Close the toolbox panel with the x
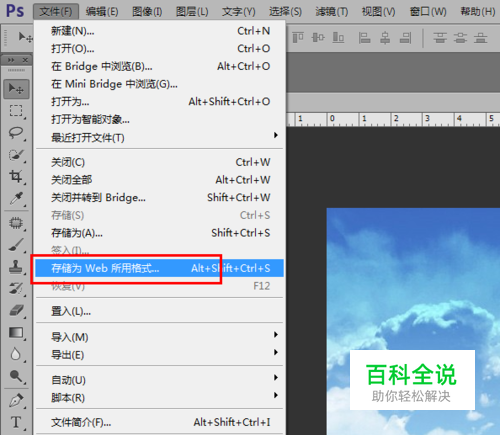The image size is (500, 435). 25,60
